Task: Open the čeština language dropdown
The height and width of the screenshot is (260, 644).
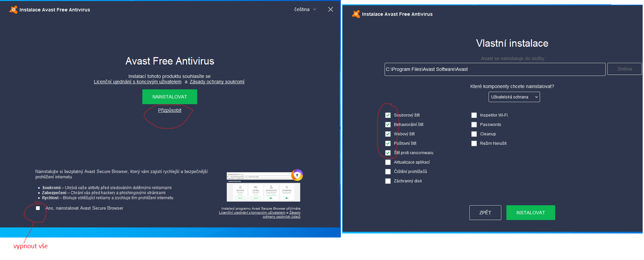Action: tap(305, 9)
